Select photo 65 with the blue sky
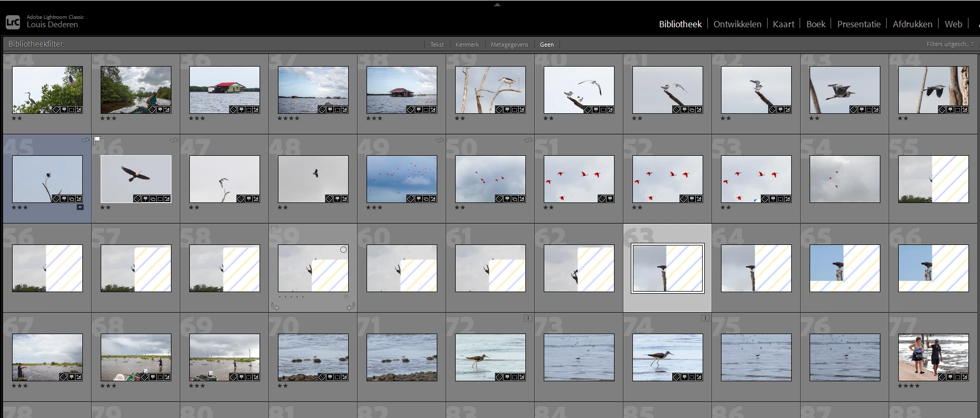The height and width of the screenshot is (418, 980). (x=845, y=268)
